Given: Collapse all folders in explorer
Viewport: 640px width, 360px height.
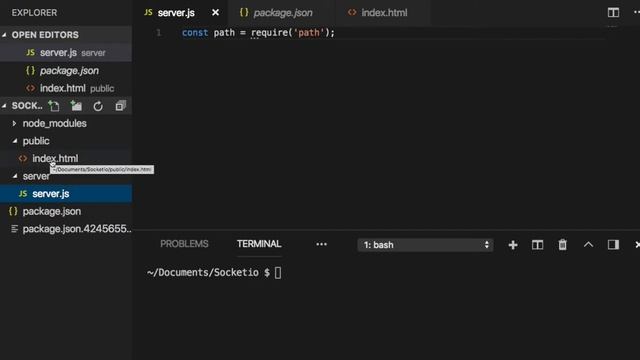Looking at the screenshot, I should [120, 106].
